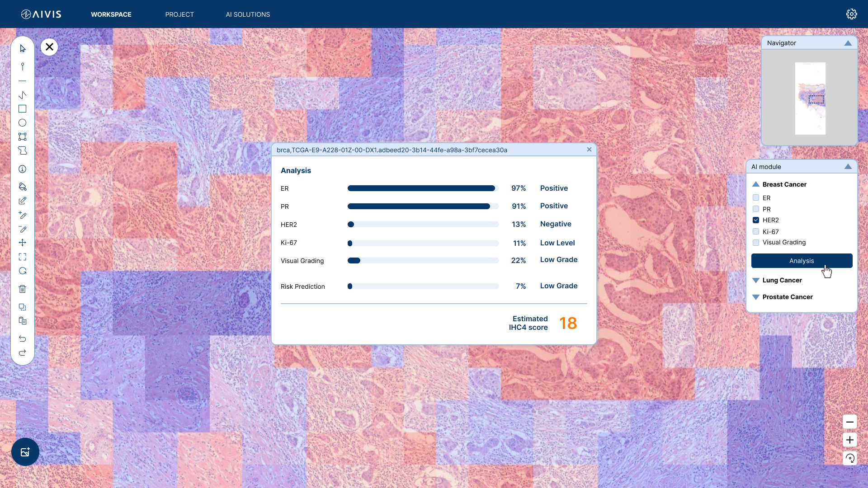Select the move pan tool
868x488 pixels.
tap(22, 243)
